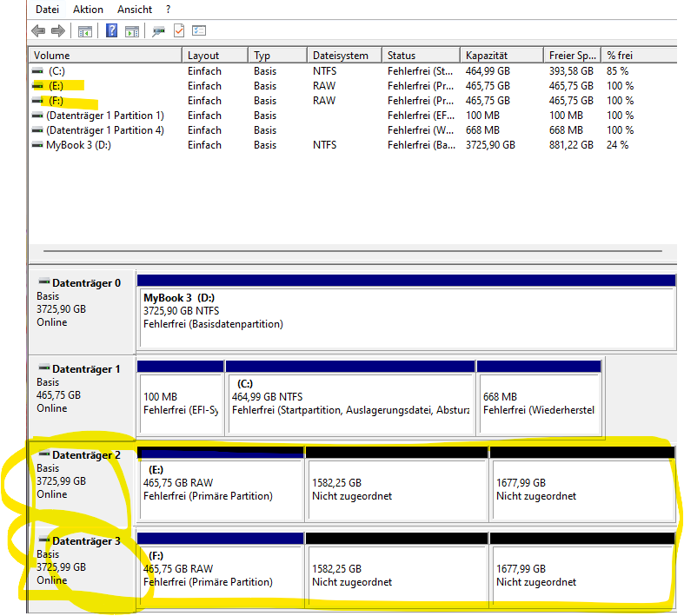Viewport: 684px width, 616px height.
Task: Sort by the Freier Sp... column header
Action: pos(573,56)
